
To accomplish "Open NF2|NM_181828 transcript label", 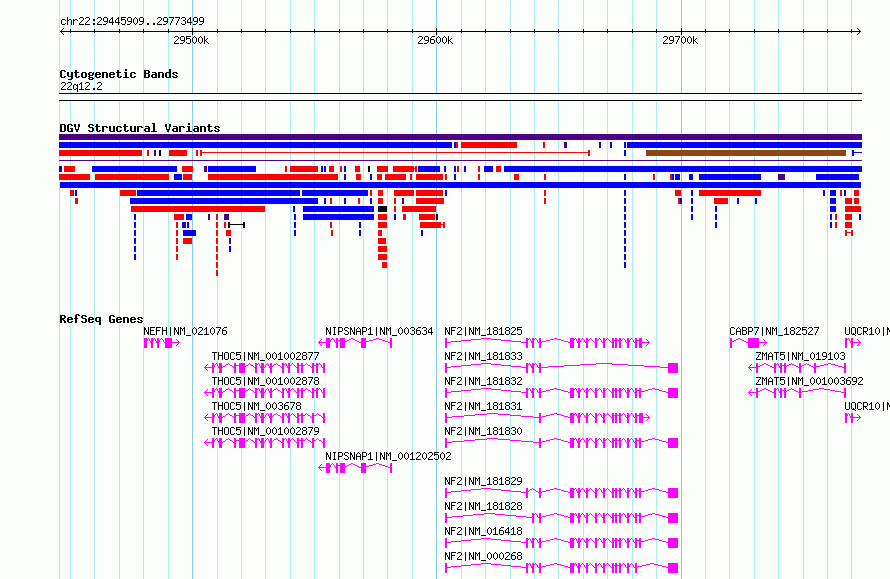I will tap(483, 506).
